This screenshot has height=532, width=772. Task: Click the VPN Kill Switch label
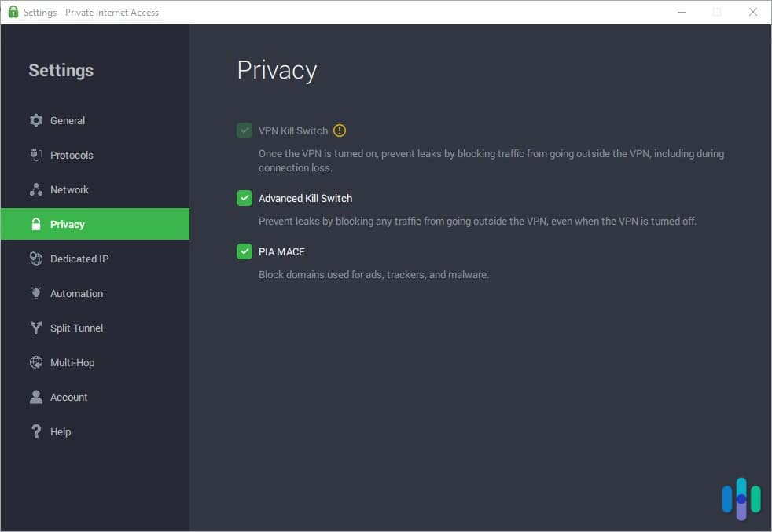coord(293,131)
